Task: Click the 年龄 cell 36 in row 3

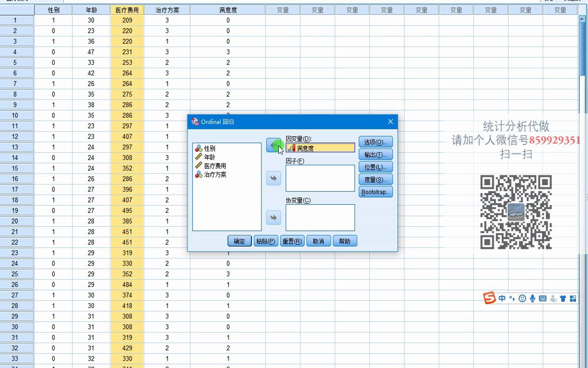Action: pyautogui.click(x=91, y=41)
